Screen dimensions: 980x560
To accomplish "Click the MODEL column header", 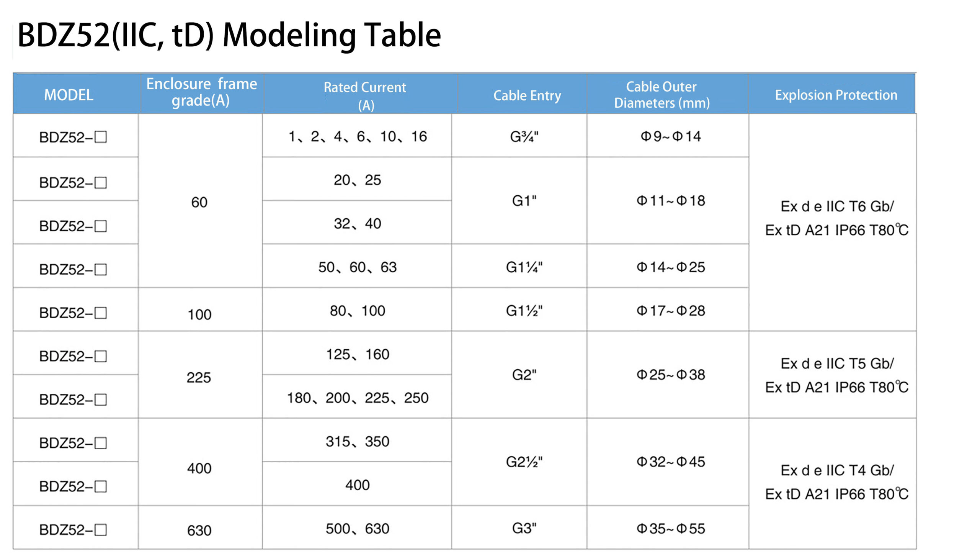I will [76, 94].
